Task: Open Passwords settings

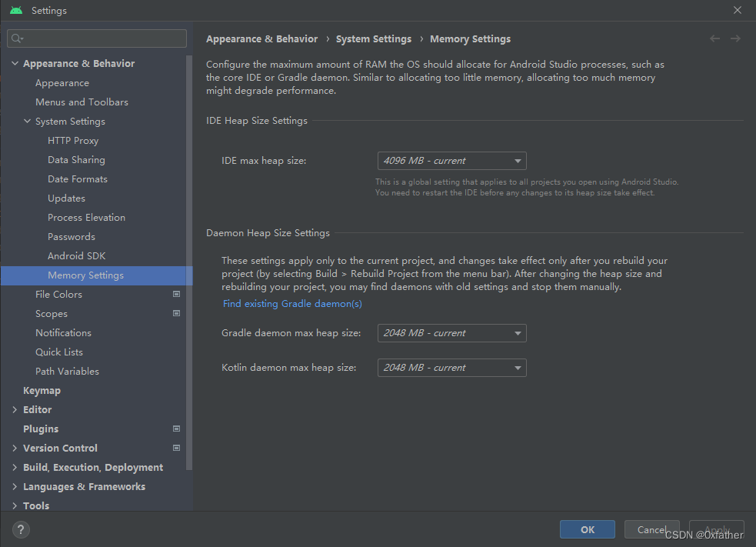Action: pyautogui.click(x=72, y=237)
